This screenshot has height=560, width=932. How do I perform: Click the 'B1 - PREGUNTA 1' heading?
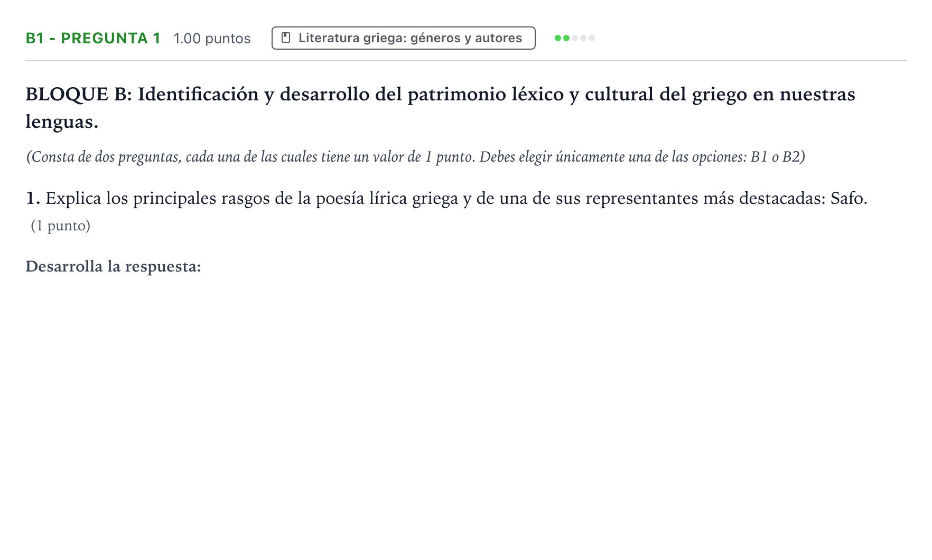point(93,38)
